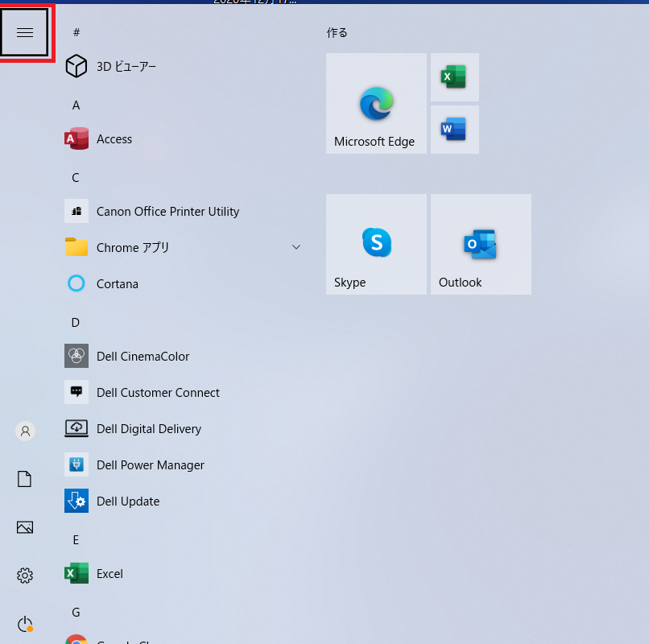Viewport: 649px width, 644px height.
Task: Open Settings via the gear icon
Action: pyautogui.click(x=25, y=576)
